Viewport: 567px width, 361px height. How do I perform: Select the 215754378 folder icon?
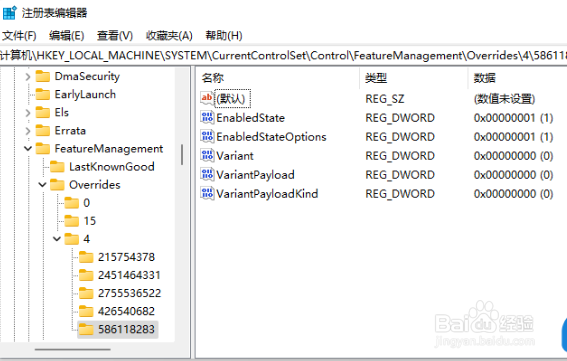pos(86,257)
